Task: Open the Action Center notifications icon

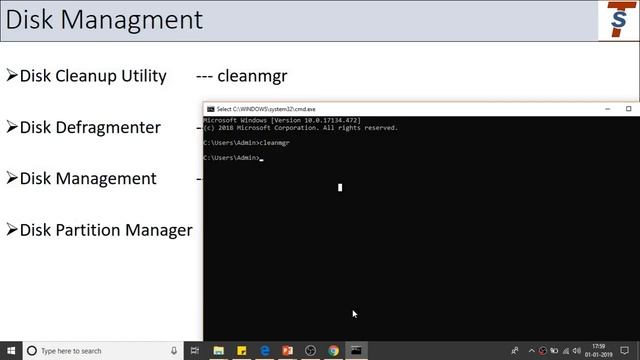Action: pos(624,351)
